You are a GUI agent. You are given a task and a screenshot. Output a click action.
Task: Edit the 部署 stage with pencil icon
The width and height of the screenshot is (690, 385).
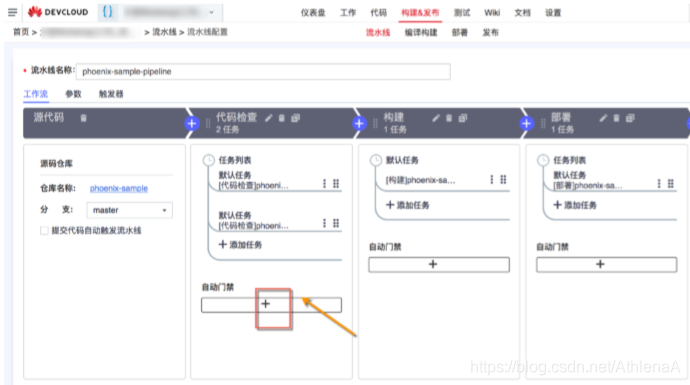(x=603, y=118)
